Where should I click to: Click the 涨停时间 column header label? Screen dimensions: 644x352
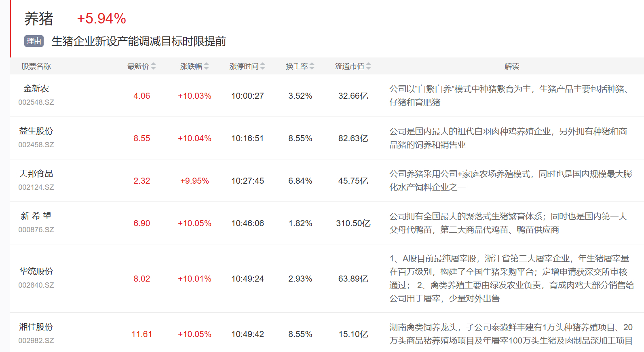[244, 66]
